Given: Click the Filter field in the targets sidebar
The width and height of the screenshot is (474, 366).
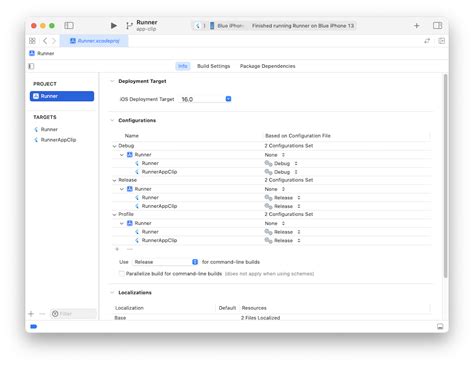Looking at the screenshot, I should pos(73,314).
